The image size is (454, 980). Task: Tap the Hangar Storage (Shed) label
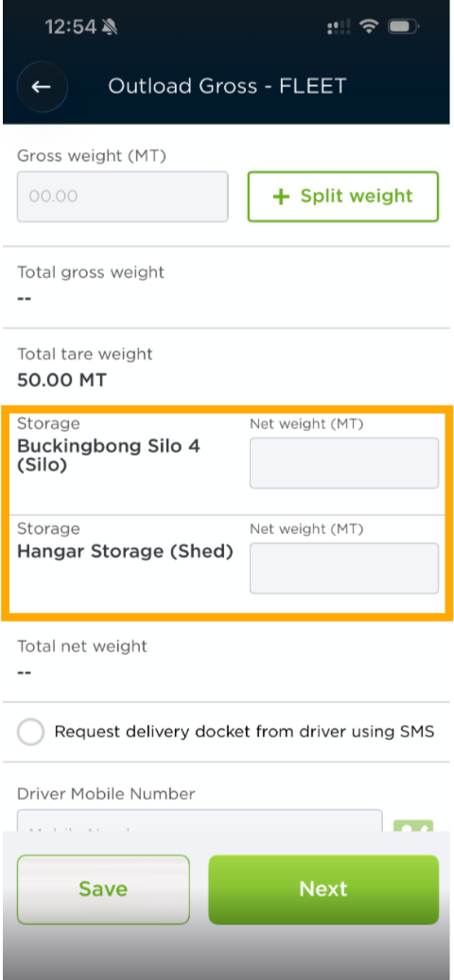pos(125,552)
